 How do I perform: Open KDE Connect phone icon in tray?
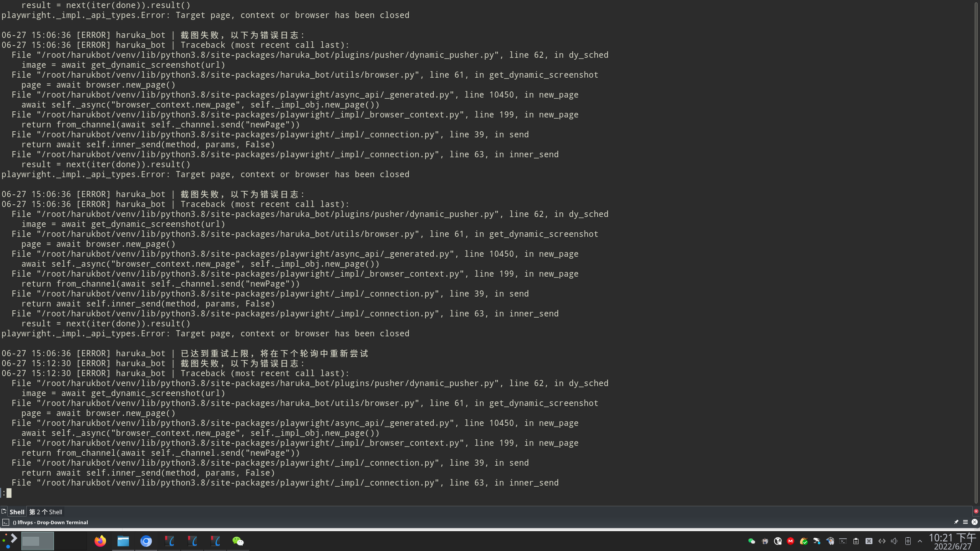(908, 541)
